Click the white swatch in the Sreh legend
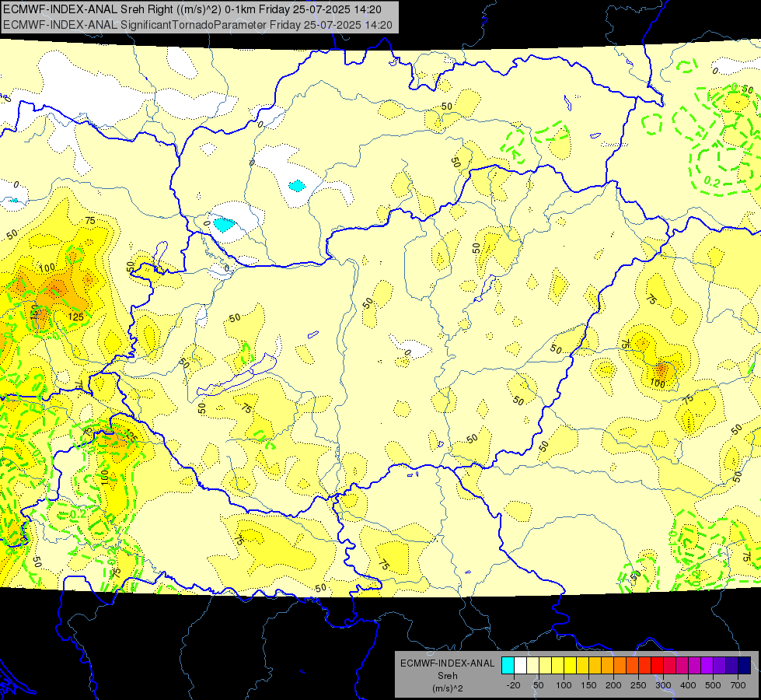The height and width of the screenshot is (700, 761). pyautogui.click(x=520, y=665)
